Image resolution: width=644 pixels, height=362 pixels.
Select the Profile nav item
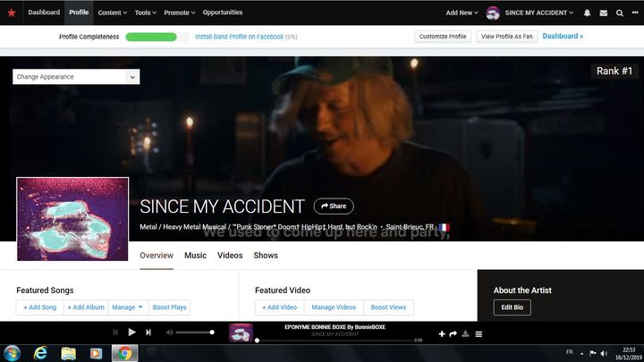(x=79, y=13)
